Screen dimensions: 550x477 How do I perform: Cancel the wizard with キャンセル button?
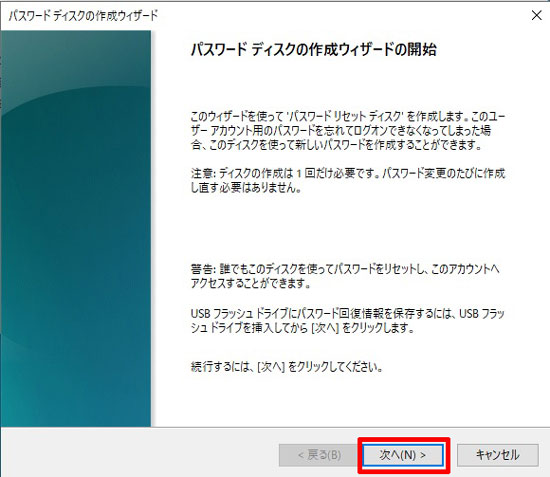tap(497, 455)
